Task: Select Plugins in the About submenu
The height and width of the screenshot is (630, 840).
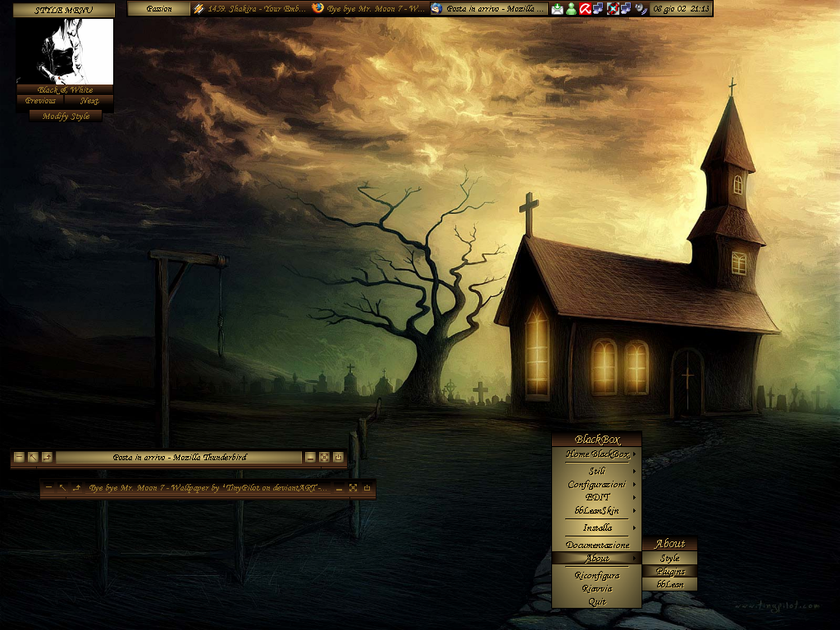Action: (x=669, y=571)
